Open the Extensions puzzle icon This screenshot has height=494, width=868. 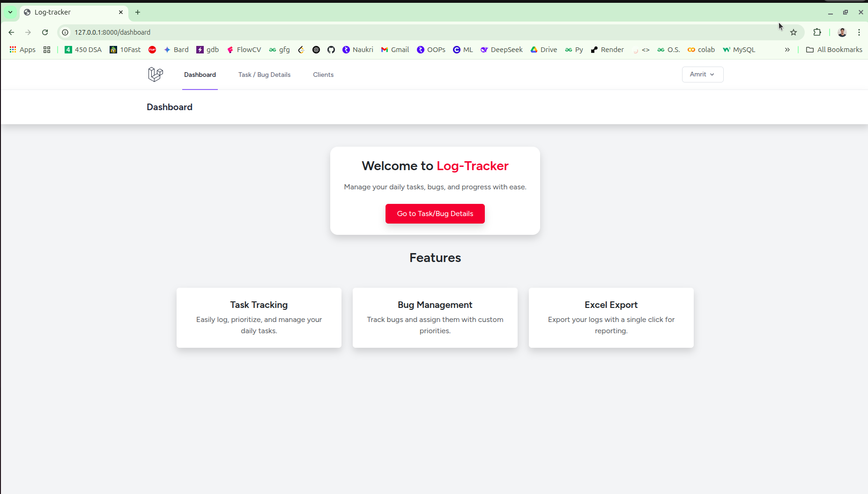point(817,32)
